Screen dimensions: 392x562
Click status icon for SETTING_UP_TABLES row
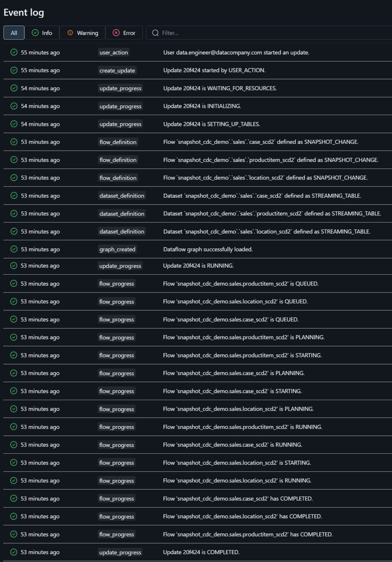point(14,124)
